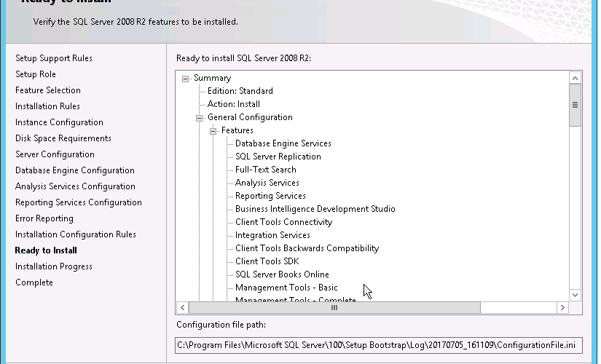This screenshot has width=601, height=364.
Task: Click the Installation Rules step
Action: click(47, 106)
